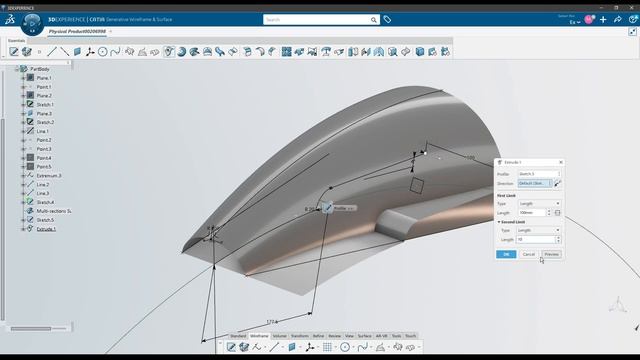Click the reverse direction icon in Extrude dialog
Viewport: 640px width, 360px height.
coord(558,183)
